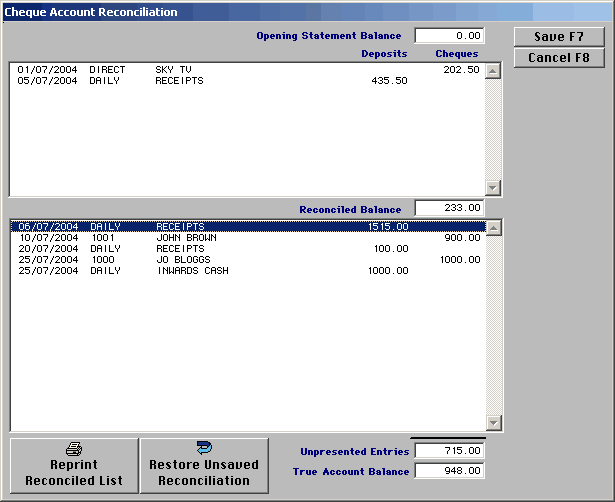
Task: Click the 435.50 deposit amount
Action: tap(389, 81)
